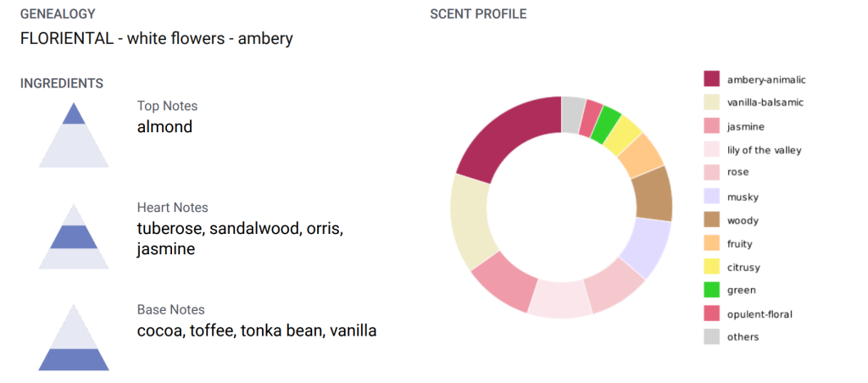Click the lily of the valley legend label
Image resolution: width=868 pixels, height=383 pixels.
(764, 150)
